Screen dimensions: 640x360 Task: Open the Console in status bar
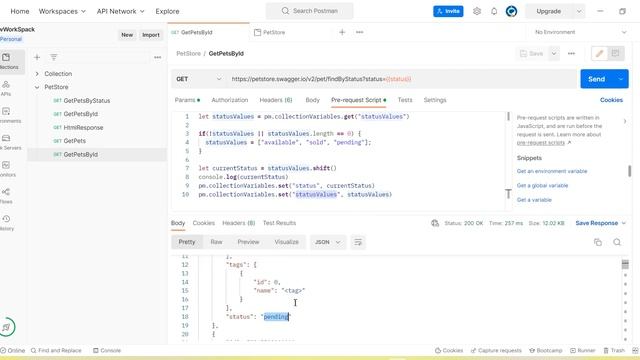(x=107, y=350)
